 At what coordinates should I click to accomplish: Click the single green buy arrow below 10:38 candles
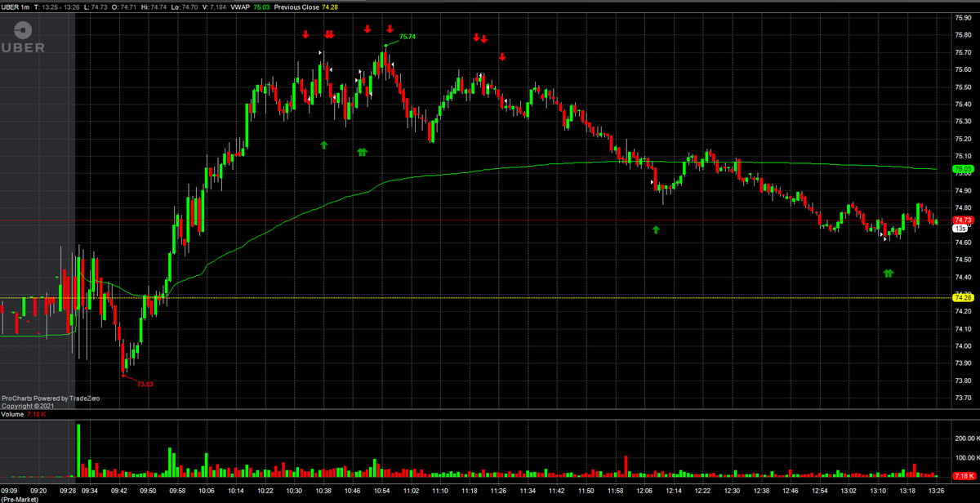tap(323, 145)
